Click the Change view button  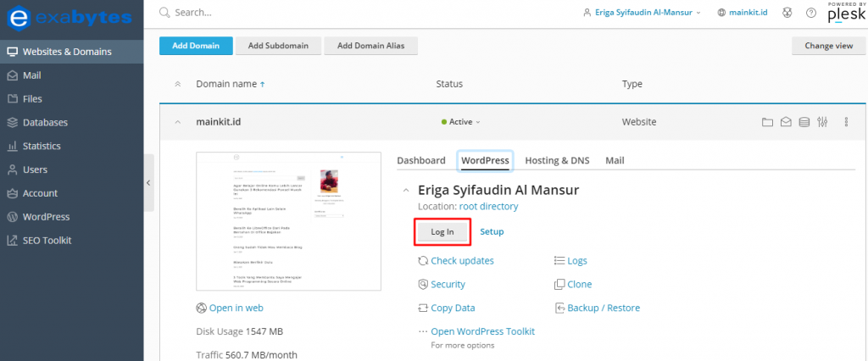tap(829, 46)
